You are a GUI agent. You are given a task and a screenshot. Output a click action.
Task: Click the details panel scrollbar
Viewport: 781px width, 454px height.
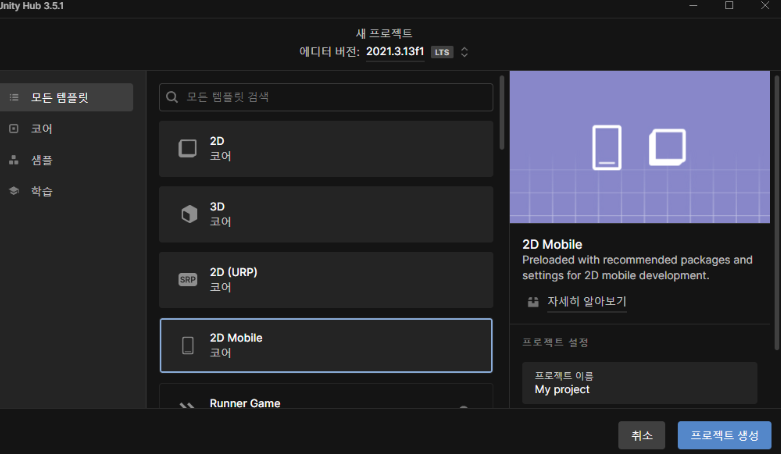point(777,212)
